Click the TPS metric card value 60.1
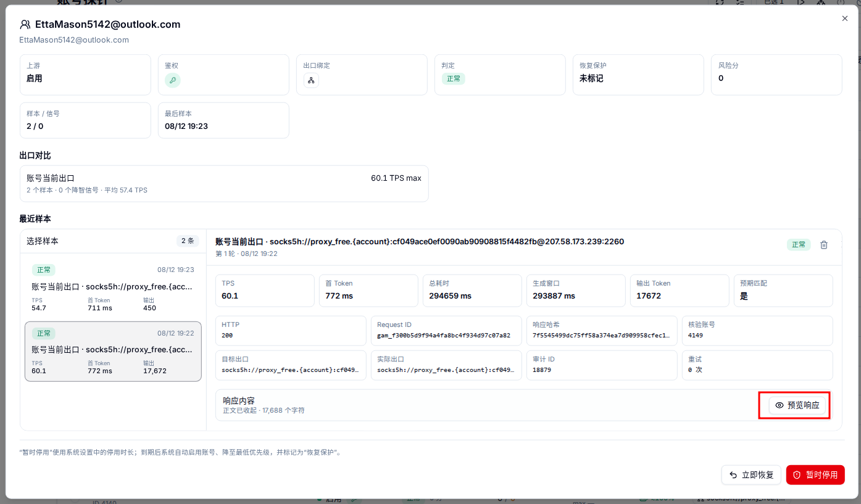The image size is (861, 504). pyautogui.click(x=230, y=296)
